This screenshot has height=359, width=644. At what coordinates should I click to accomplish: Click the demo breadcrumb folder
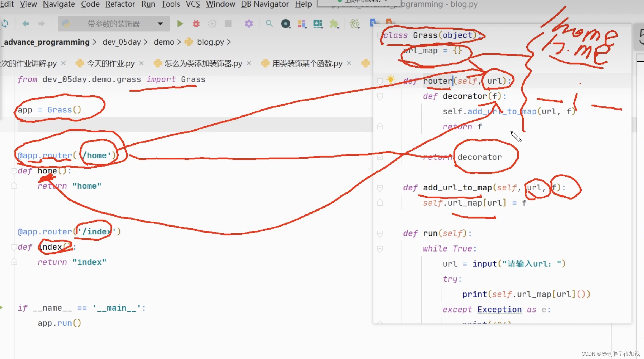pyautogui.click(x=164, y=42)
